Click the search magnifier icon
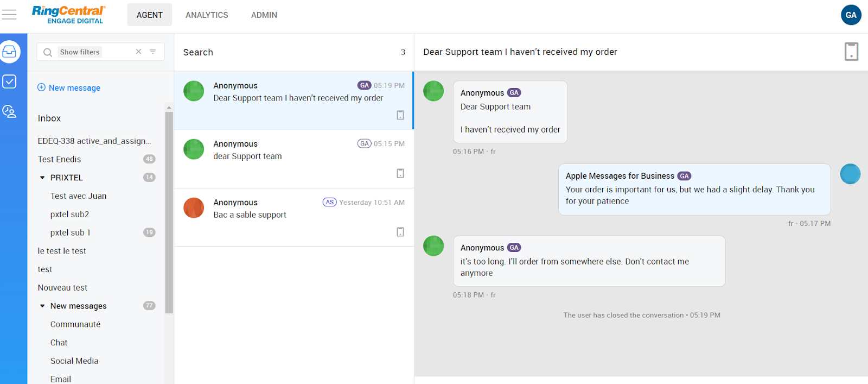The height and width of the screenshot is (384, 868). (48, 52)
